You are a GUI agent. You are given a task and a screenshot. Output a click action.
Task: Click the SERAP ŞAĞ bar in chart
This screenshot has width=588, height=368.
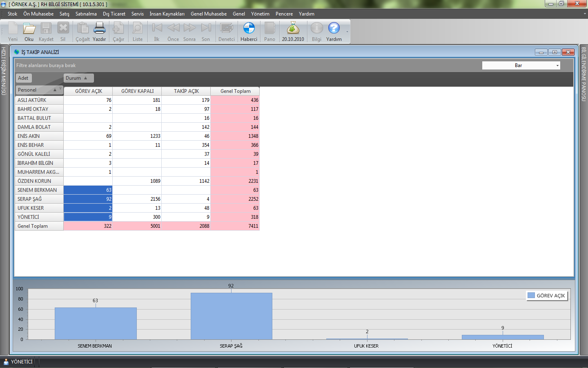pyautogui.click(x=231, y=316)
